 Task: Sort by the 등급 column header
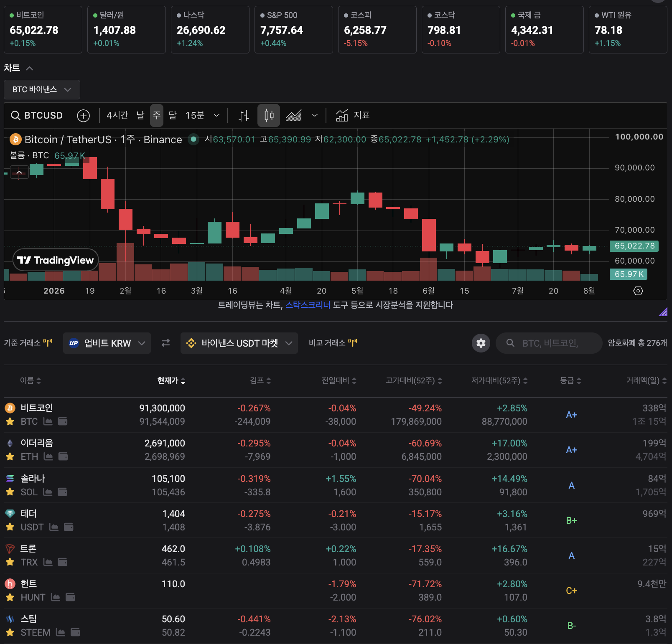click(x=570, y=380)
